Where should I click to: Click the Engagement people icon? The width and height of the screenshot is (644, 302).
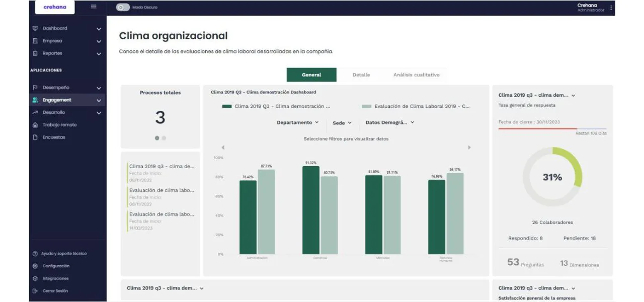pos(34,100)
